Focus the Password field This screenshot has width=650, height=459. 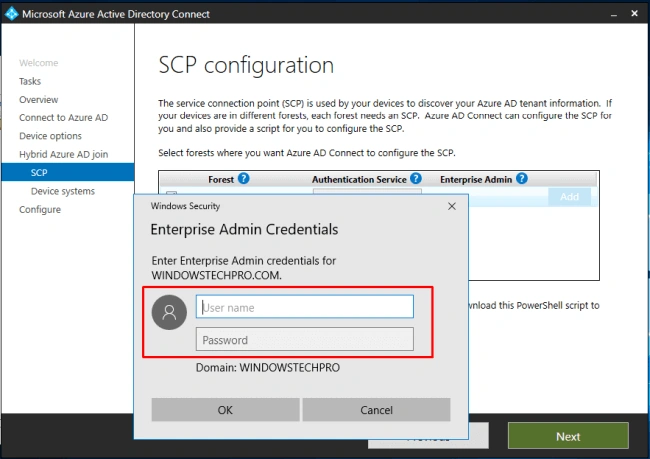point(305,340)
